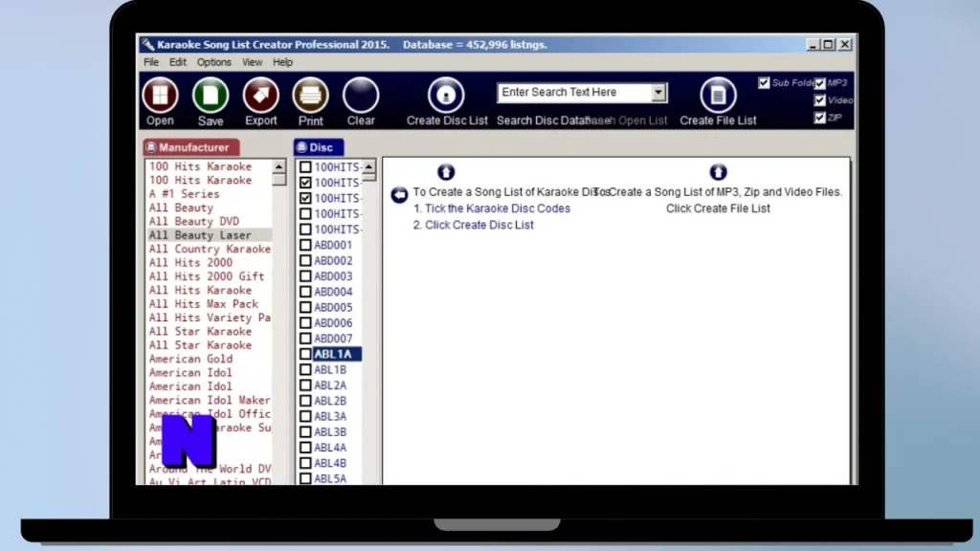Open the Edit menu
Screen dimensions: 980x551
click(x=177, y=62)
